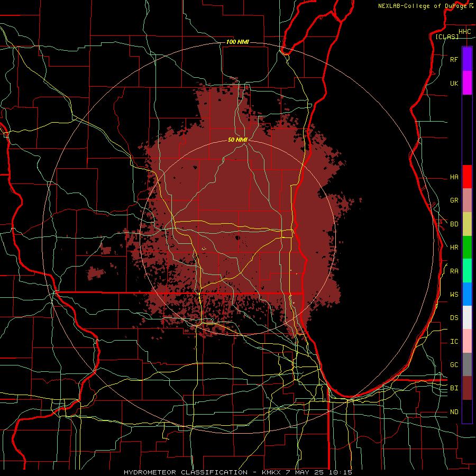
Task: Click the DS white legend swatch
Action: pos(467,317)
